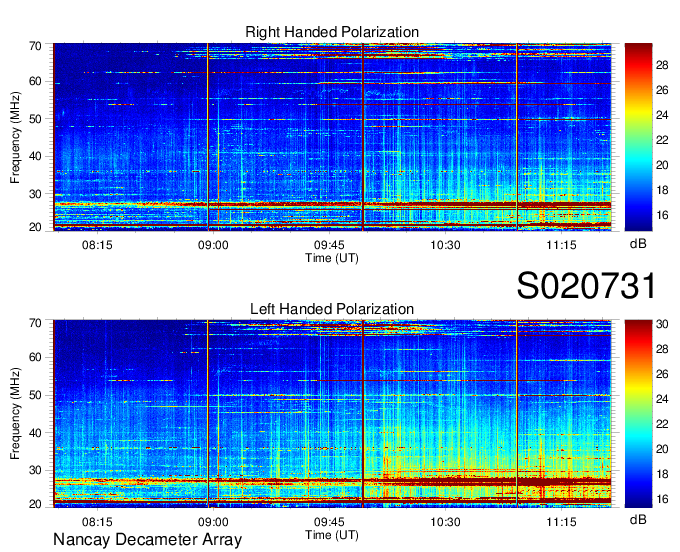
Task: Click the top plot's dB color bar
Action: click(638, 137)
